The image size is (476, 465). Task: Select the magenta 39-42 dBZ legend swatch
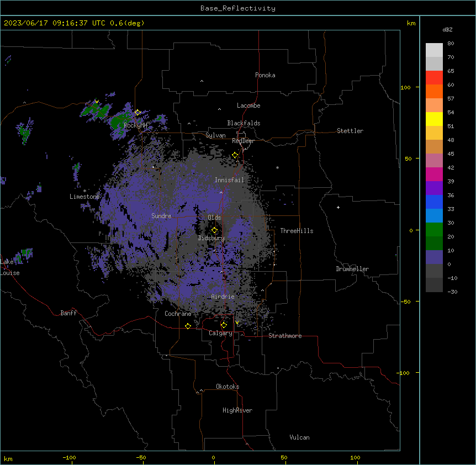pyautogui.click(x=434, y=174)
